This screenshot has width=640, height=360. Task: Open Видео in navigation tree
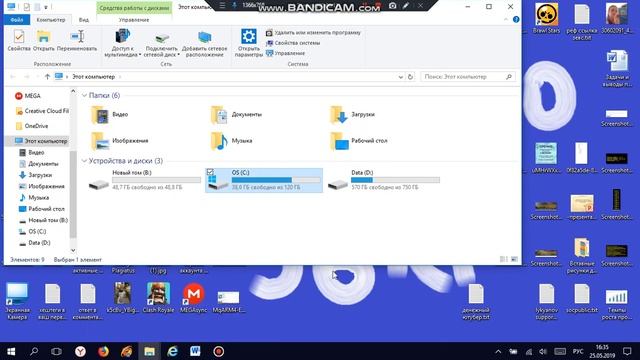coord(31,152)
